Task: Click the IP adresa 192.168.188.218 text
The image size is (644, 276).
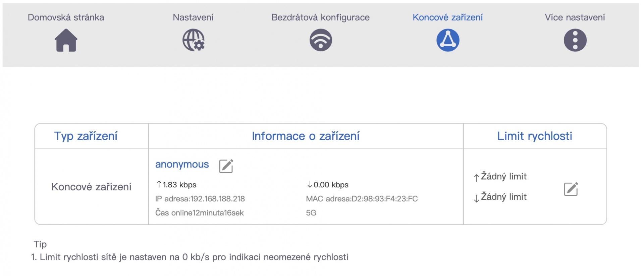Action: coord(200,199)
